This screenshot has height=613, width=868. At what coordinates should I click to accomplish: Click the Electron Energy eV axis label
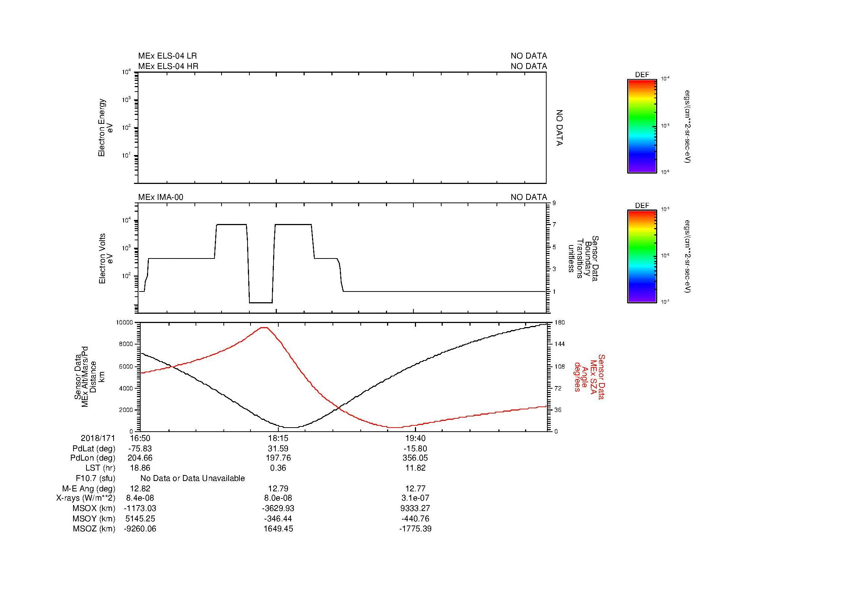click(x=106, y=128)
